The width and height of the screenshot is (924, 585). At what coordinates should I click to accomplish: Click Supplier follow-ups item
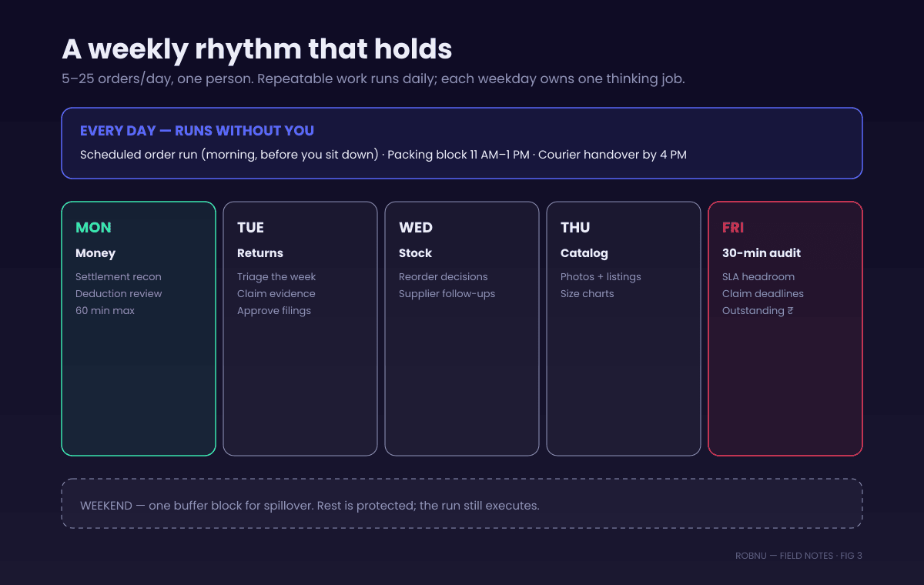point(447,294)
